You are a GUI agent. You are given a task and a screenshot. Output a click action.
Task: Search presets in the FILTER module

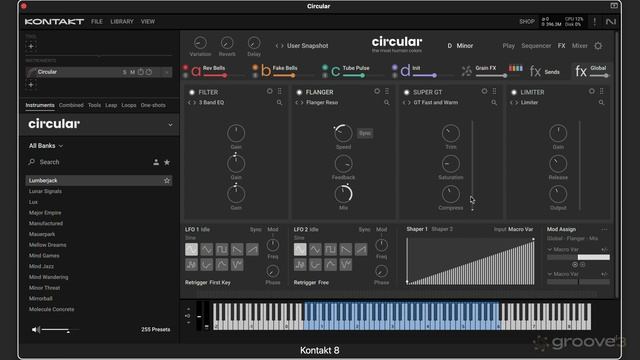click(x=280, y=102)
